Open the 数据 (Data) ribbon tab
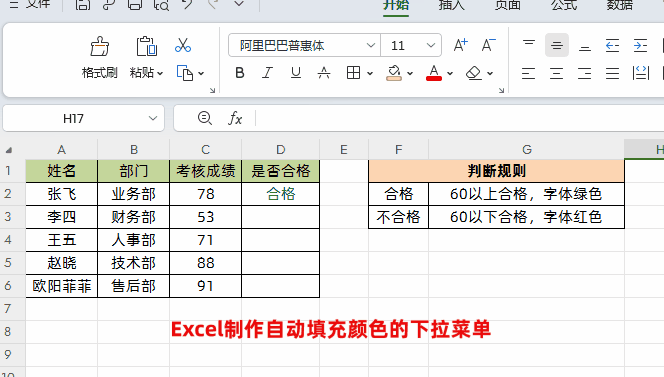 620,5
